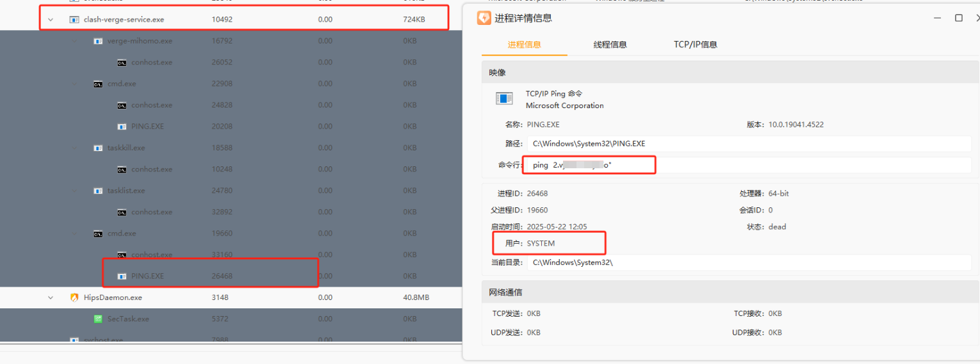The height and width of the screenshot is (364, 980).
Task: Click the 名称: PING.EXE value
Action: pos(543,125)
